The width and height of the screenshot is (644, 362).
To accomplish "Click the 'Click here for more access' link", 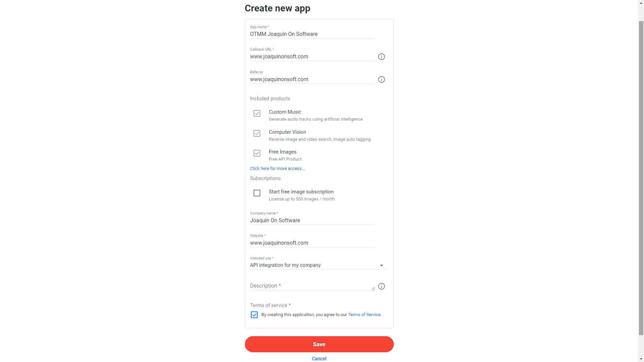I will pos(277,168).
